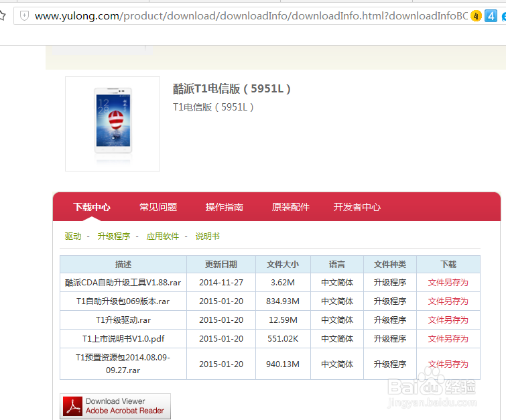Viewport: 506px width, 420px height.
Task: Filter downloads by 升级程序
Action: pyautogui.click(x=113, y=236)
